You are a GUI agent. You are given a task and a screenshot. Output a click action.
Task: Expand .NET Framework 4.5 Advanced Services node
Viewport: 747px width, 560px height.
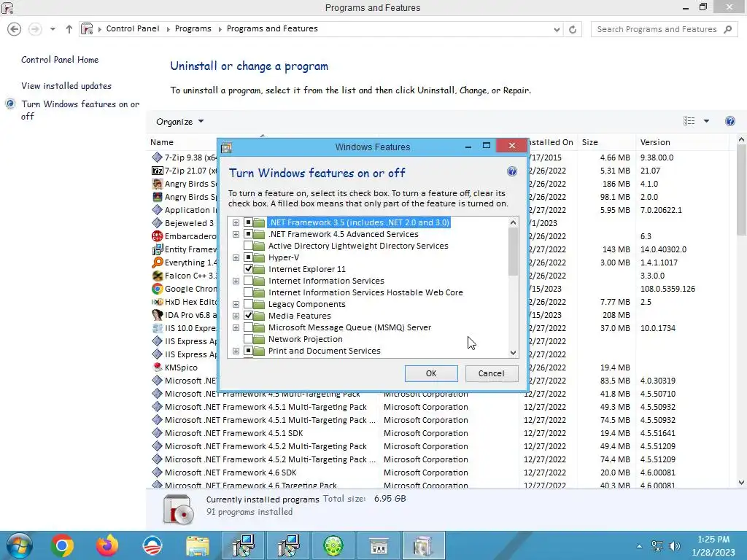pos(236,234)
